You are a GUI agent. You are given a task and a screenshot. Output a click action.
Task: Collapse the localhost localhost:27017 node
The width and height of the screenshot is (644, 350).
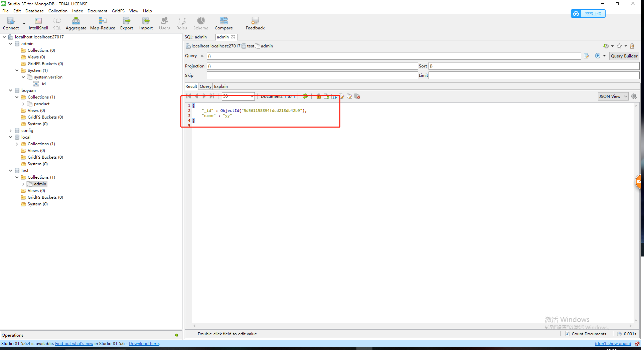coord(4,37)
